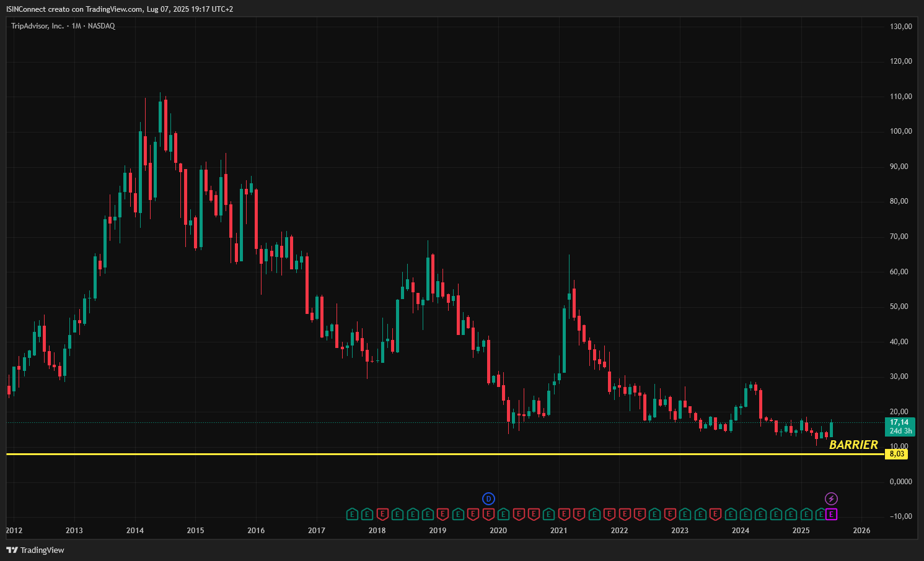
Task: Click the first red earnings E marker
Action: point(382,514)
